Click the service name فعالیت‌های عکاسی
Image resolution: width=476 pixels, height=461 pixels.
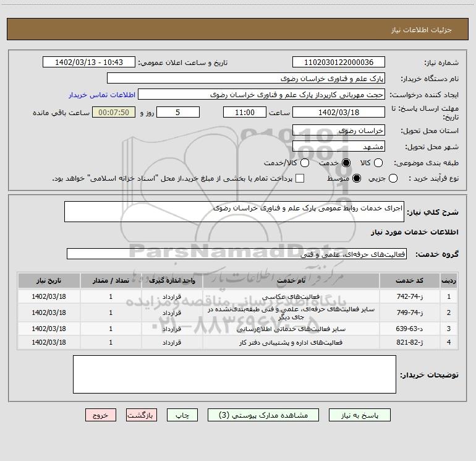click(x=291, y=297)
